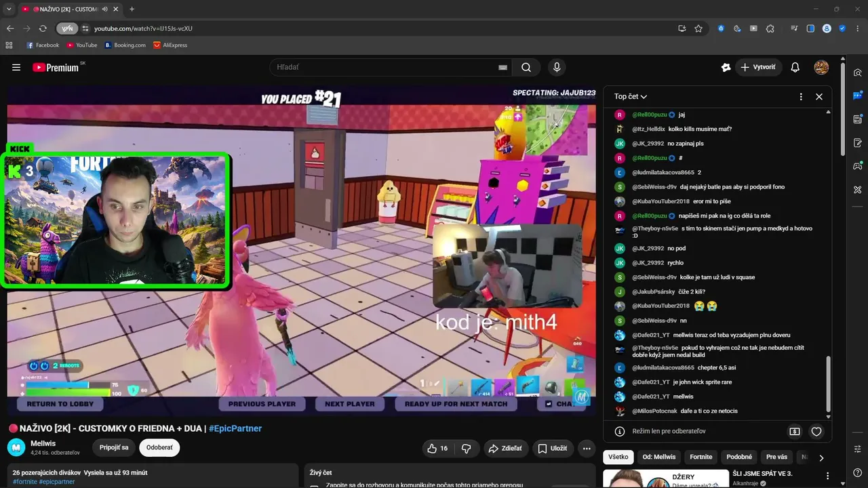This screenshot has width=868, height=488.
Task: Open the browser profile menu
Action: (827, 28)
